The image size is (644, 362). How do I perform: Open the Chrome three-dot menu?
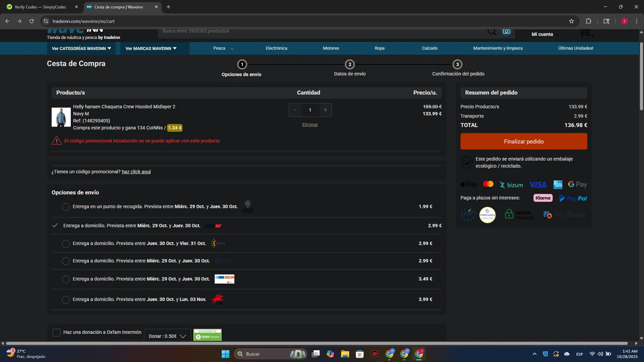point(637,21)
